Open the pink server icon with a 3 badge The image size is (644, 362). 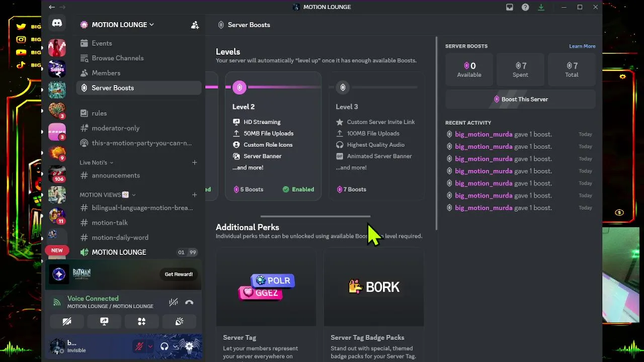tap(57, 132)
